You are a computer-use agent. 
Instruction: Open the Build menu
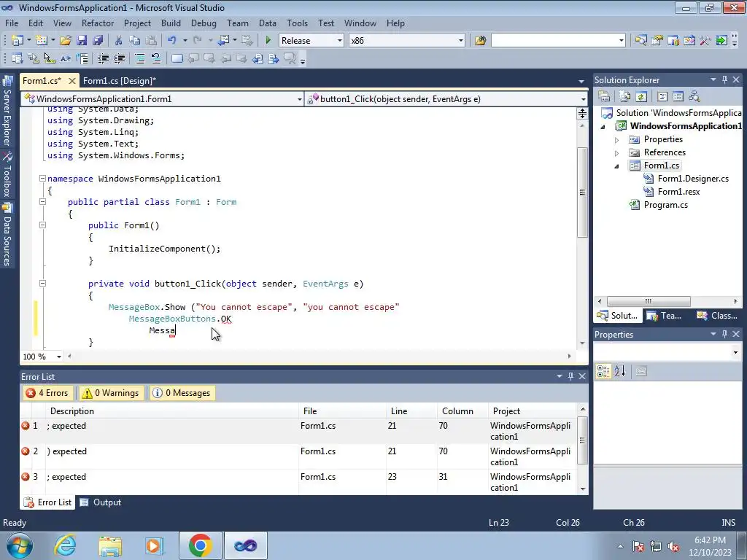click(171, 23)
